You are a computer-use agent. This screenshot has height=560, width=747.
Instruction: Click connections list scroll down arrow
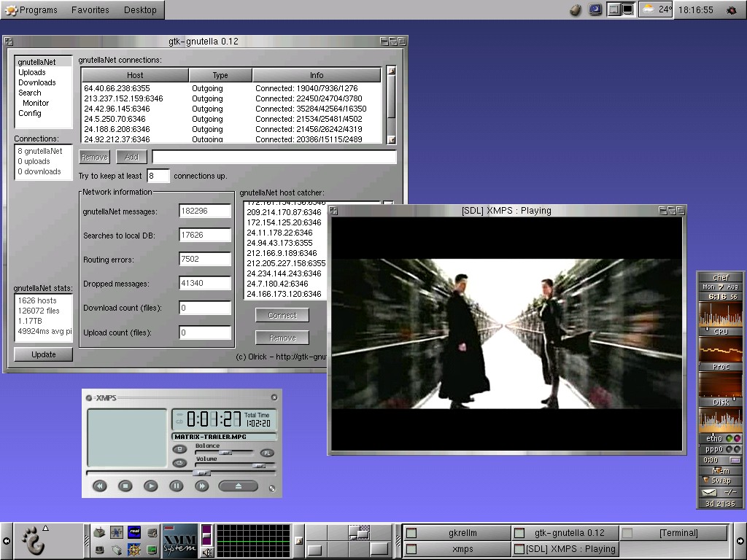pyautogui.click(x=392, y=139)
